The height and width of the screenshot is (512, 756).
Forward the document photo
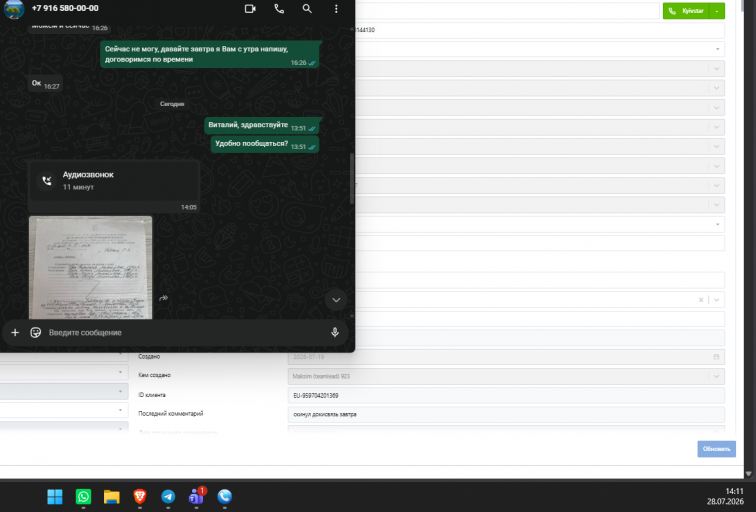pyautogui.click(x=163, y=298)
